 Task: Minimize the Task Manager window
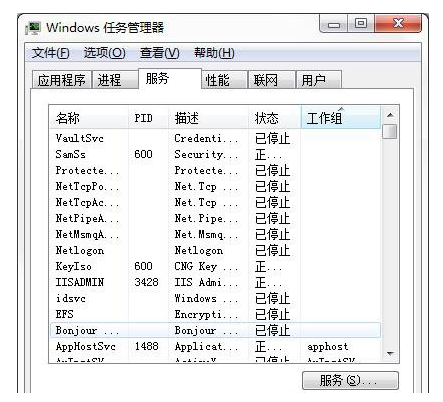point(334,24)
